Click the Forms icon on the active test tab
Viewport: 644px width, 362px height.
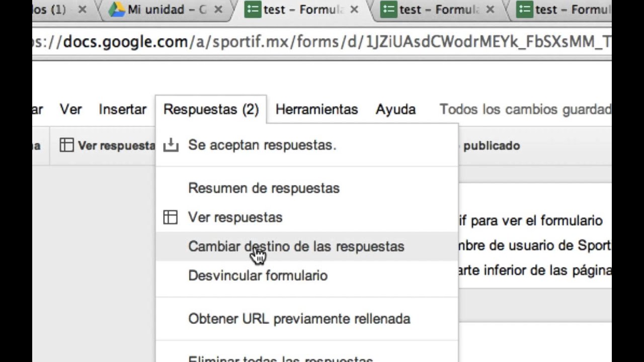(253, 10)
